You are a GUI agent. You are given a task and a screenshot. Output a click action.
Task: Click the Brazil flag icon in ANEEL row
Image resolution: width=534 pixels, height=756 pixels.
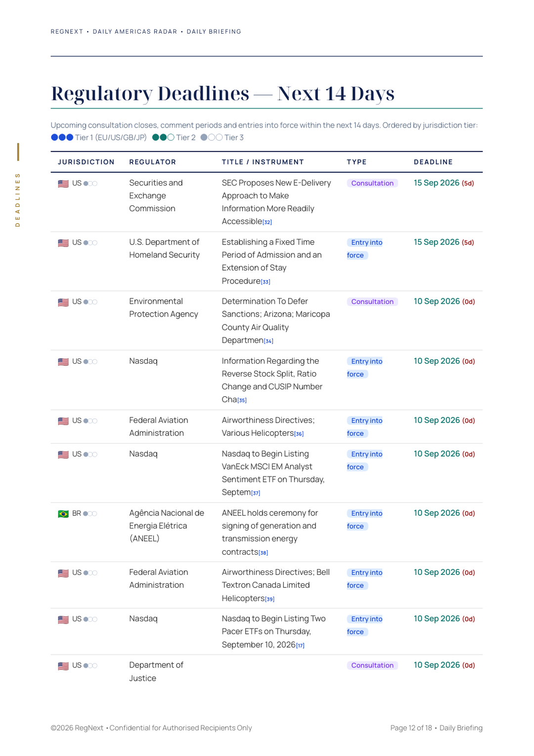point(63,514)
